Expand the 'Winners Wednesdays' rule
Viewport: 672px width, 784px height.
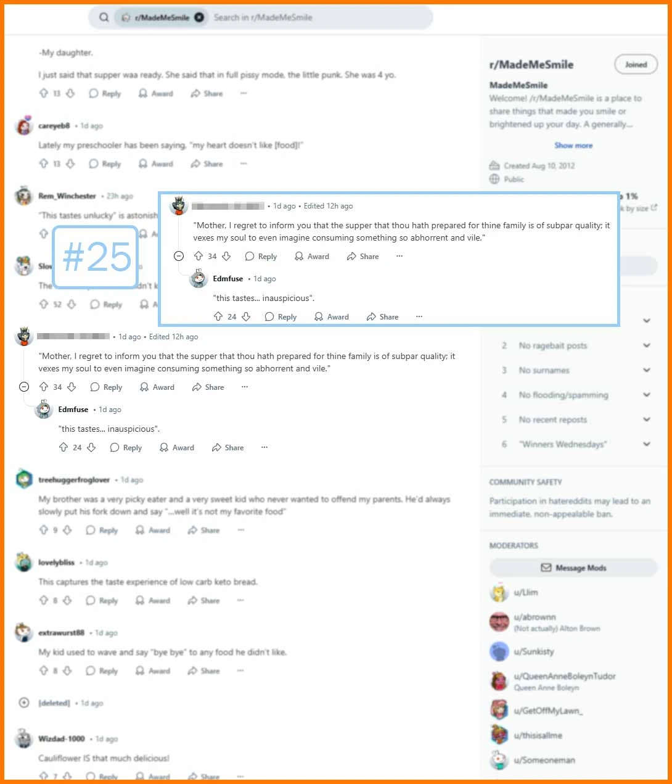click(x=647, y=444)
